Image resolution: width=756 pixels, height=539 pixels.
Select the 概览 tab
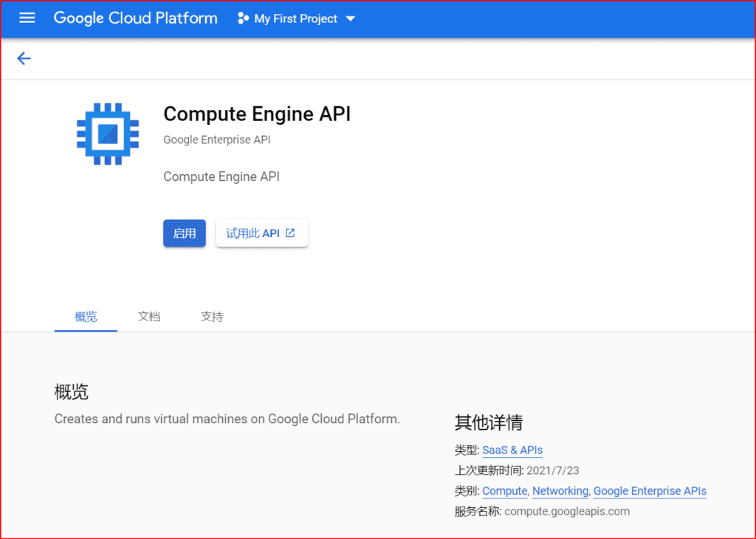[85, 316]
